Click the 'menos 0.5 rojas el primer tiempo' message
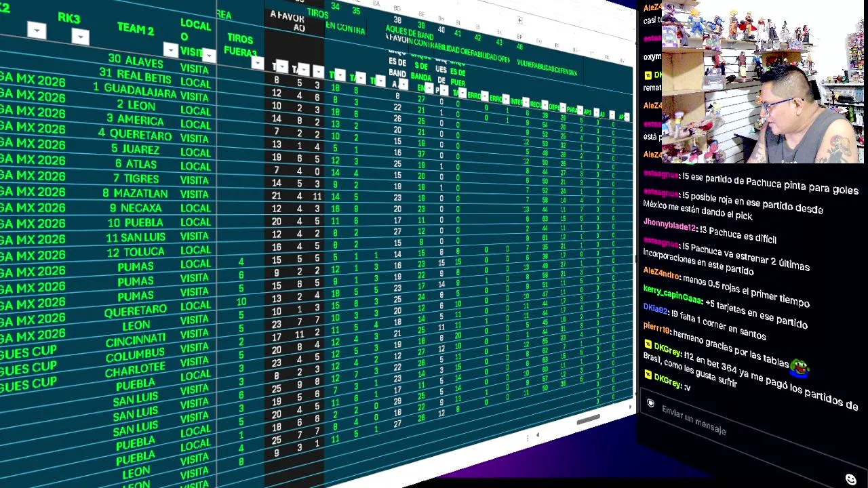Image resolution: width=868 pixels, height=488 pixels. point(746,290)
